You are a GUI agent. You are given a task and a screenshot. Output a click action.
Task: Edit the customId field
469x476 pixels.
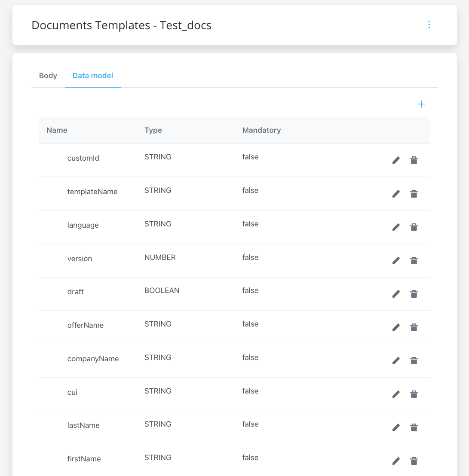tap(396, 160)
